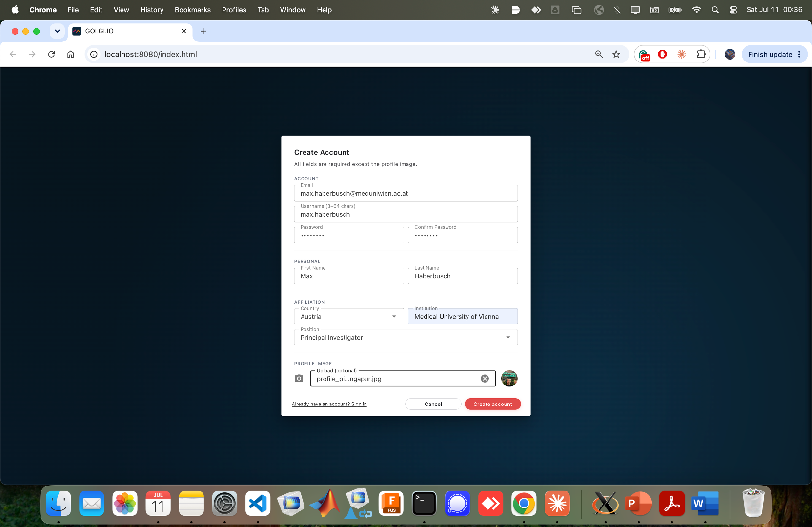Open the View menu
The width and height of the screenshot is (812, 527).
click(122, 10)
